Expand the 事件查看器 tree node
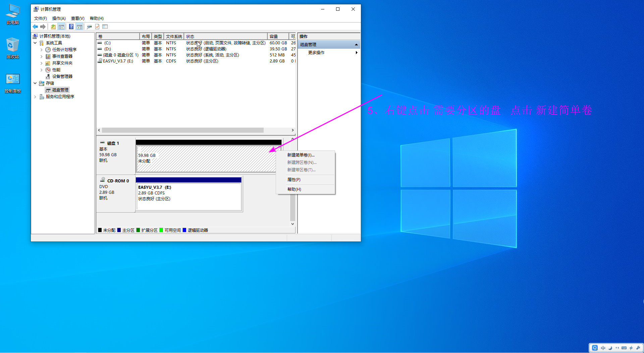The height and width of the screenshot is (353, 644). coord(42,56)
